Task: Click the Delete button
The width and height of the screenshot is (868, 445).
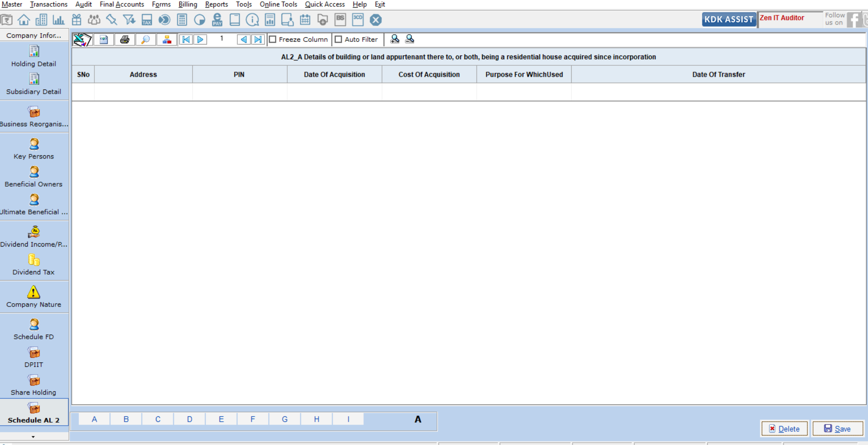Action: (x=785, y=429)
